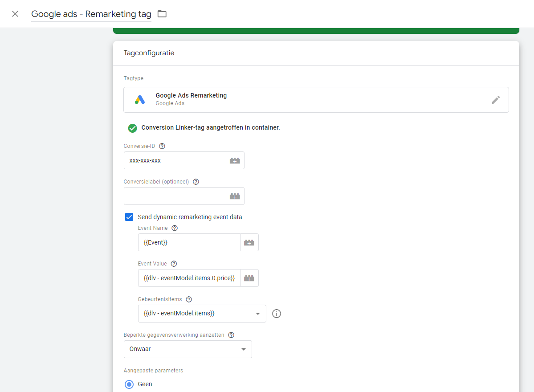The width and height of the screenshot is (534, 392).
Task: Insert variable into Event Value field
Action: click(249, 278)
